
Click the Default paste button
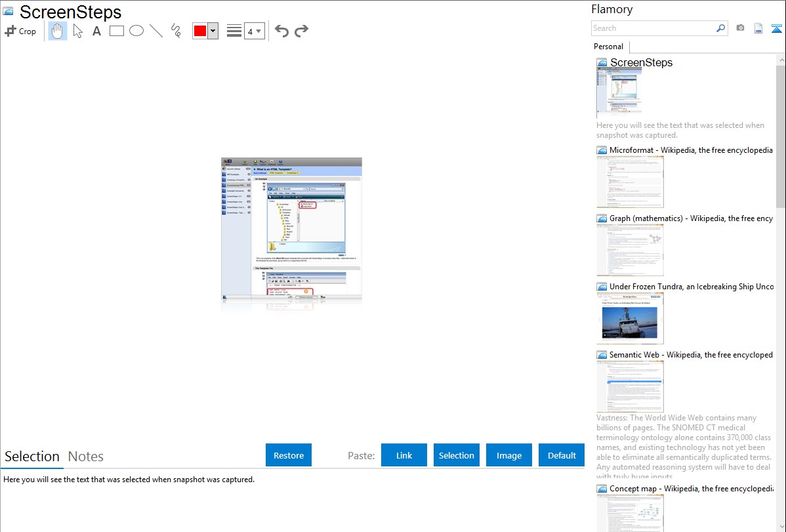pos(562,455)
